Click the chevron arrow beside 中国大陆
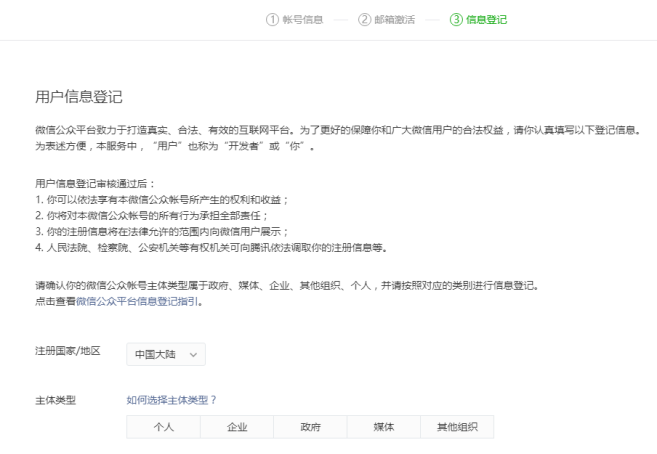Viewport: 657px width, 454px height. pyautogui.click(x=192, y=354)
